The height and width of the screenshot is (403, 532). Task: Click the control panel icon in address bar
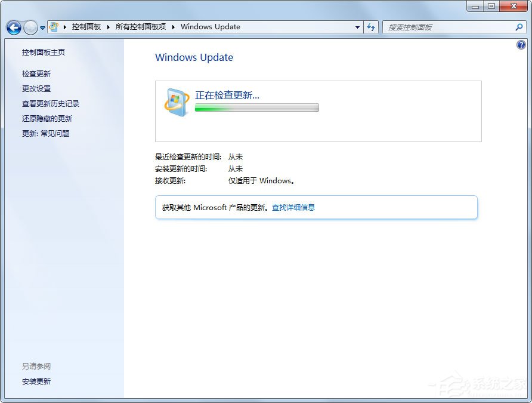coord(53,26)
